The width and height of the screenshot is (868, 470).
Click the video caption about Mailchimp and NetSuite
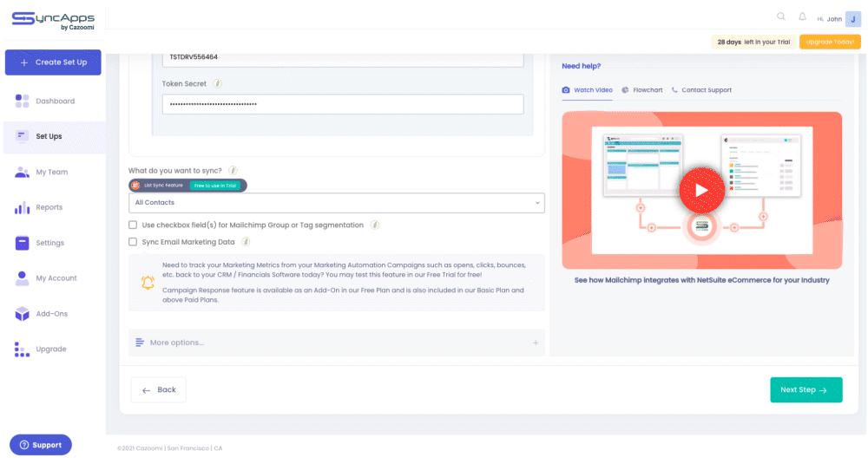pos(702,280)
